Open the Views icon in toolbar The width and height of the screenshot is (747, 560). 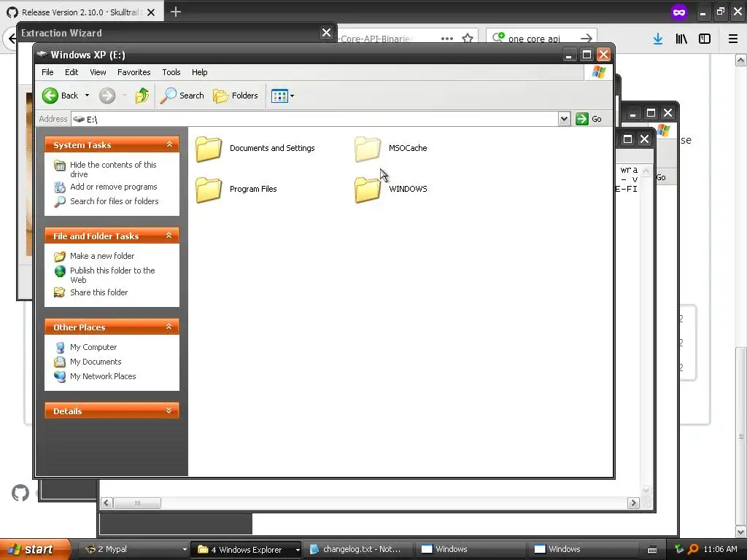click(x=279, y=96)
